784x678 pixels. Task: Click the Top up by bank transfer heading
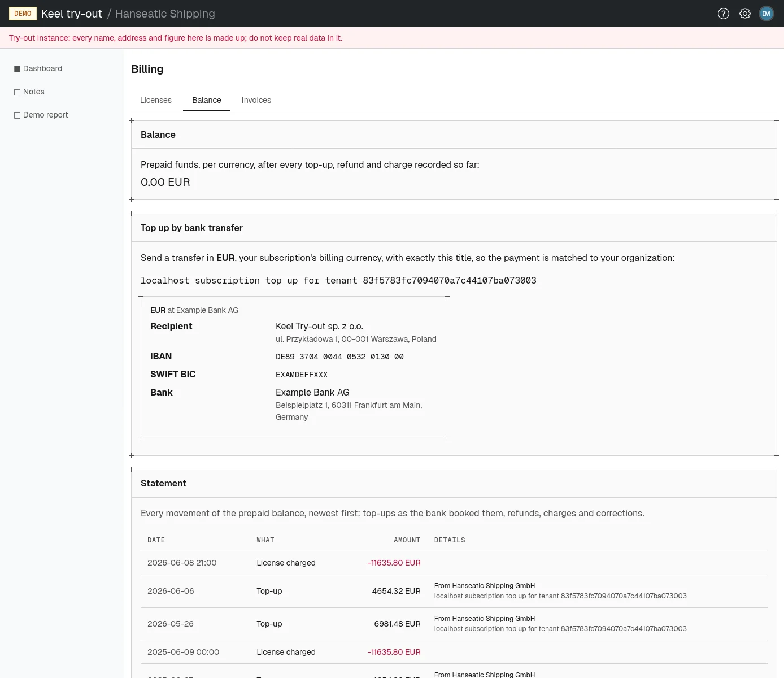(191, 228)
